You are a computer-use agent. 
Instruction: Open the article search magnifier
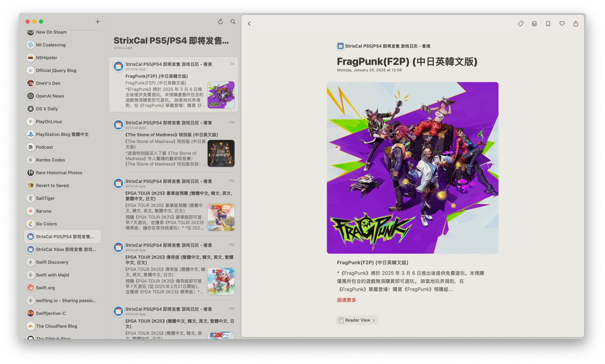[x=233, y=21]
